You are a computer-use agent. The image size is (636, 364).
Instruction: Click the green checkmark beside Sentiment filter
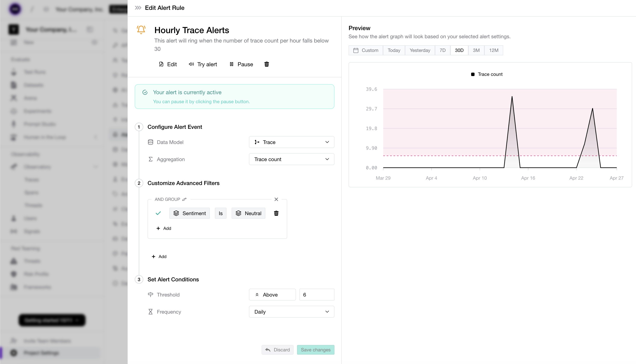tap(158, 213)
